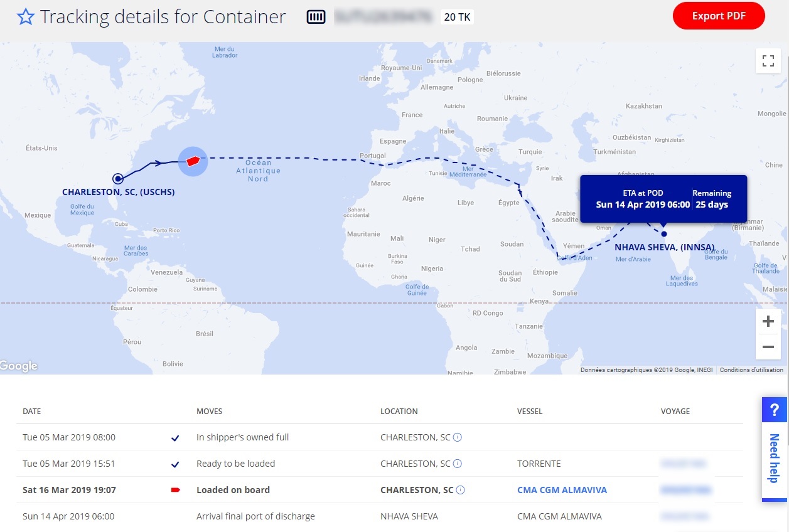Click the Export PDF button

pos(719,16)
